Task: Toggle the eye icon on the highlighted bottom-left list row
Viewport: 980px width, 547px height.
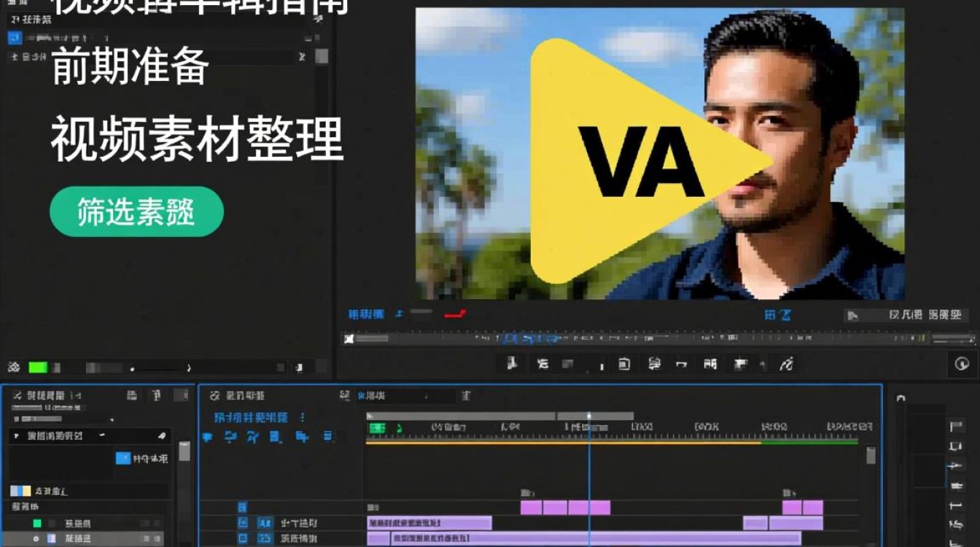Action: coord(36,539)
